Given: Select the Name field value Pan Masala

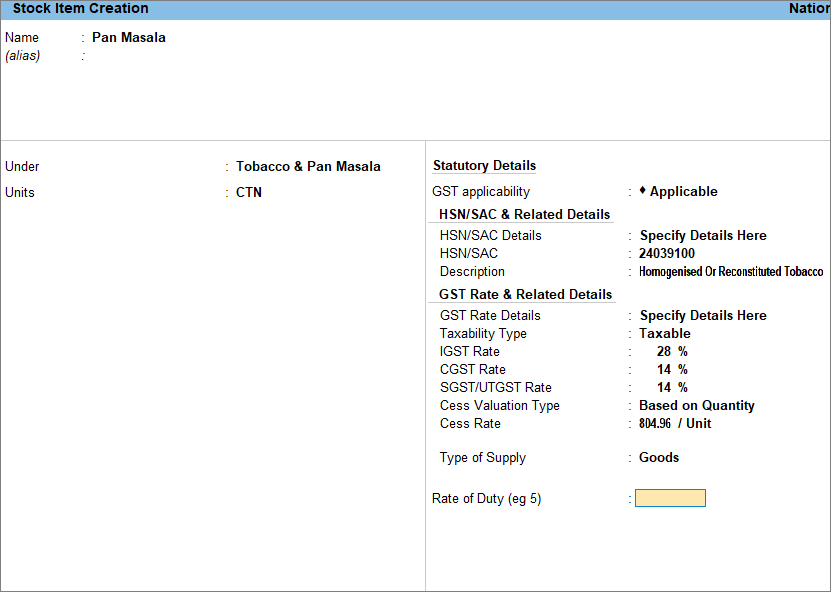Looking at the screenshot, I should (x=129, y=38).
